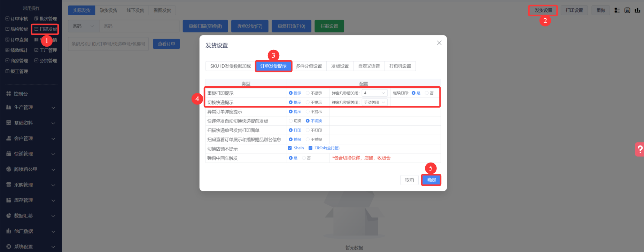Click the 取消 cancel button
644x252 pixels.
(409, 180)
